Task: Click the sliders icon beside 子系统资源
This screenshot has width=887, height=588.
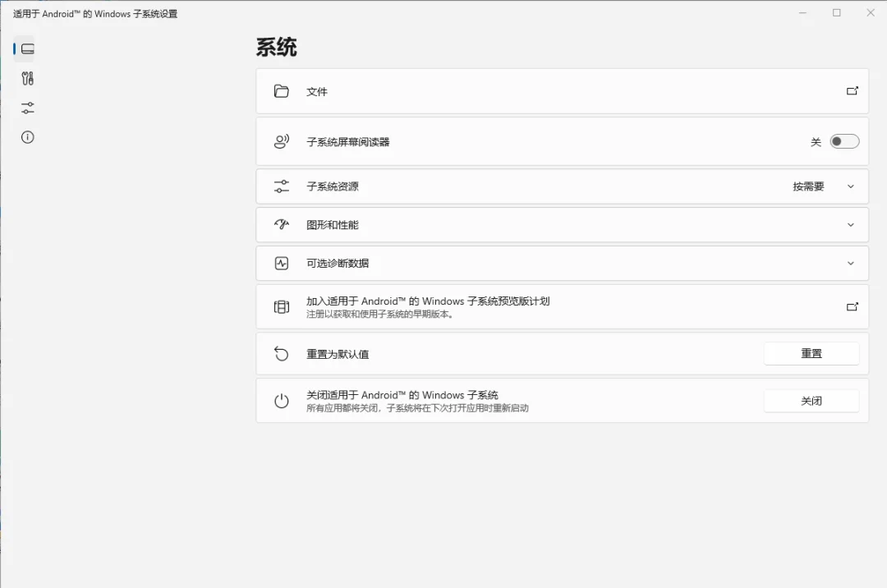Action: pyautogui.click(x=281, y=186)
